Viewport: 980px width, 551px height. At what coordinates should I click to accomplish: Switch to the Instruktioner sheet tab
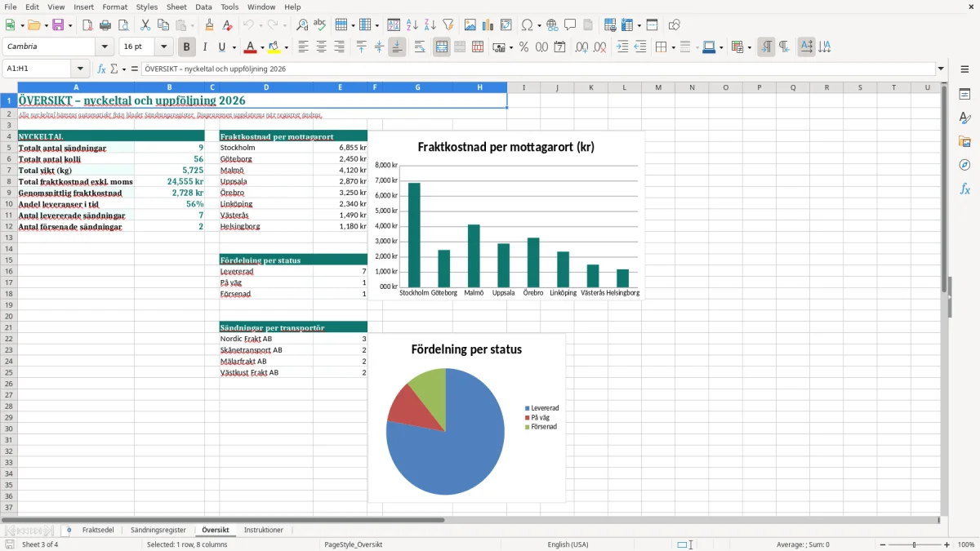point(264,530)
